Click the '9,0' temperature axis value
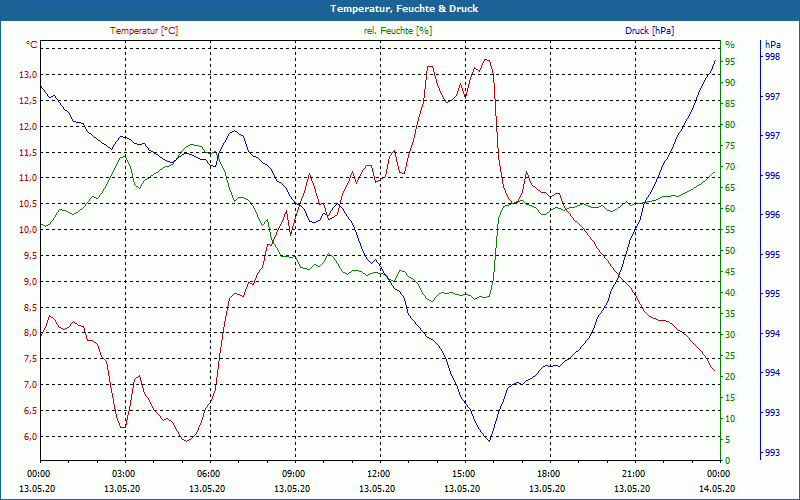This screenshot has width=800, height=500. (x=30, y=282)
